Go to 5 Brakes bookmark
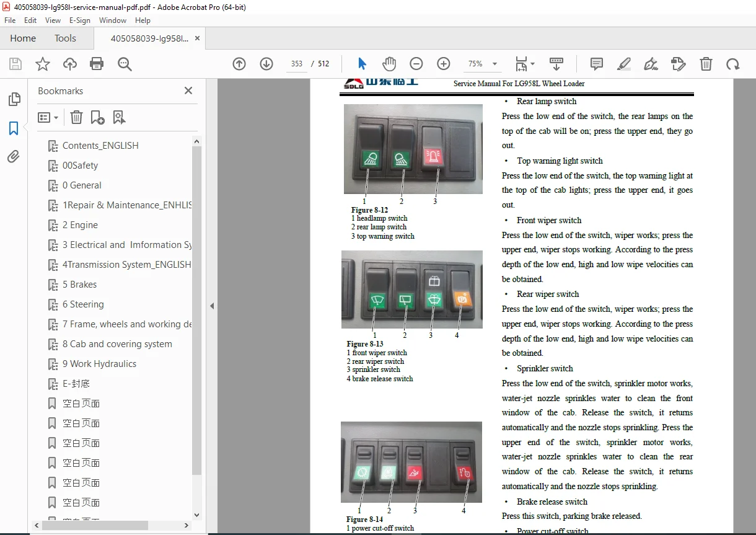This screenshot has width=756, height=535. pos(79,285)
